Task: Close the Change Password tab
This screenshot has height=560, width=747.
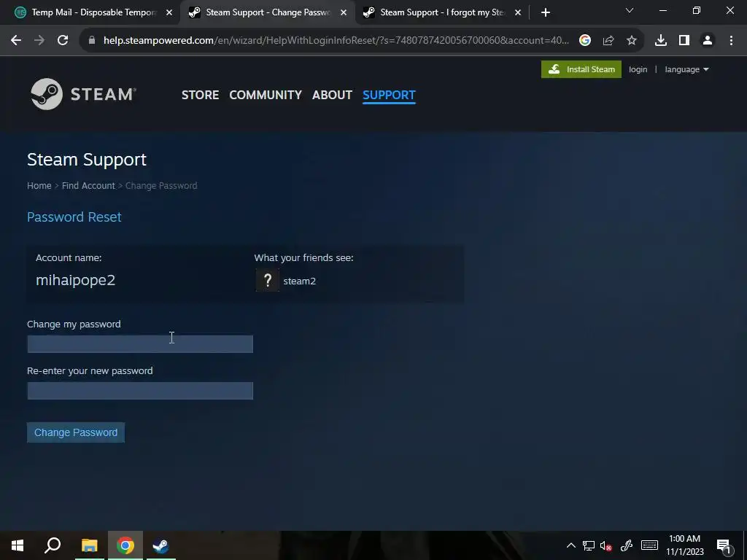Action: point(344,12)
